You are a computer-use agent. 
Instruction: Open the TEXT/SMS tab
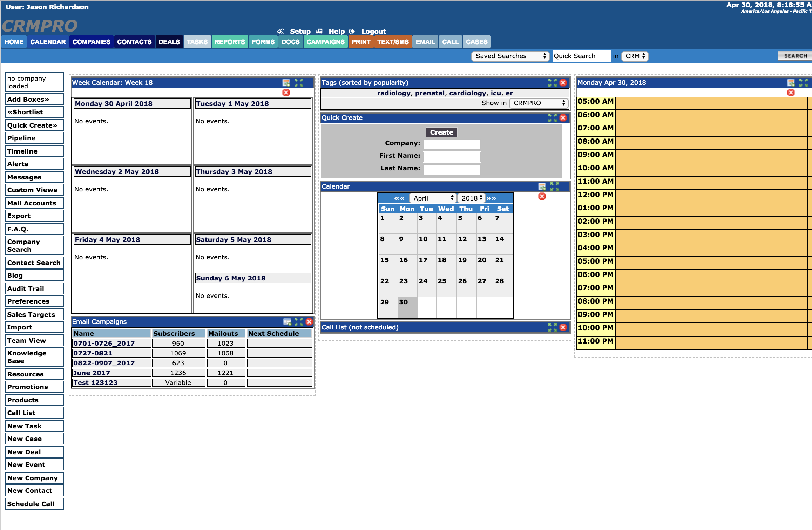(x=393, y=42)
